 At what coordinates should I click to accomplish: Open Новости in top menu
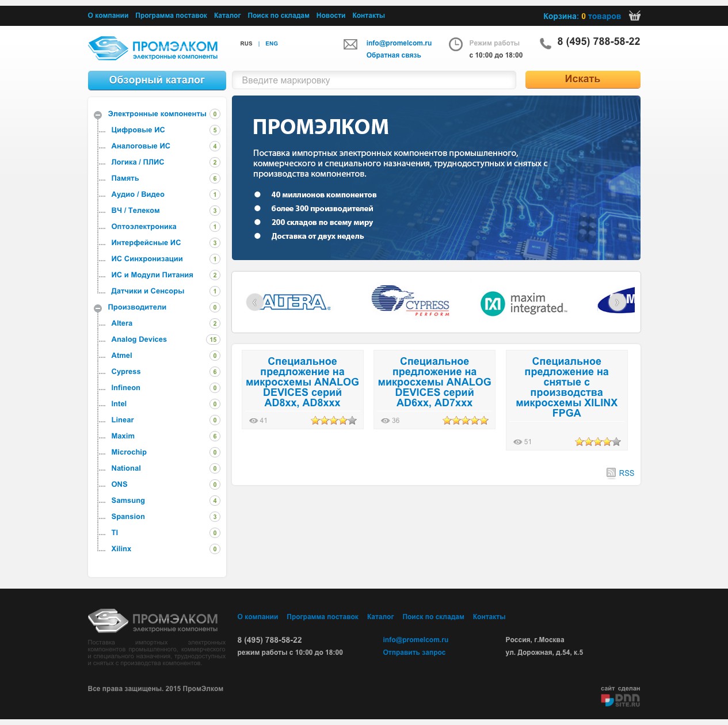(331, 16)
